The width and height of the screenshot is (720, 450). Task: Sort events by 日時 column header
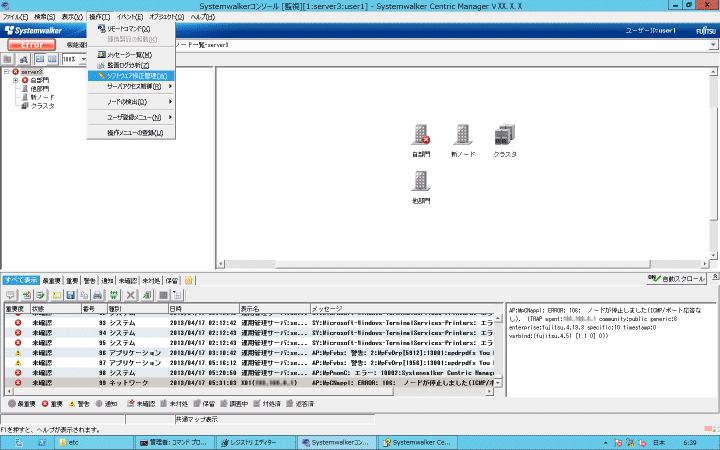click(203, 309)
